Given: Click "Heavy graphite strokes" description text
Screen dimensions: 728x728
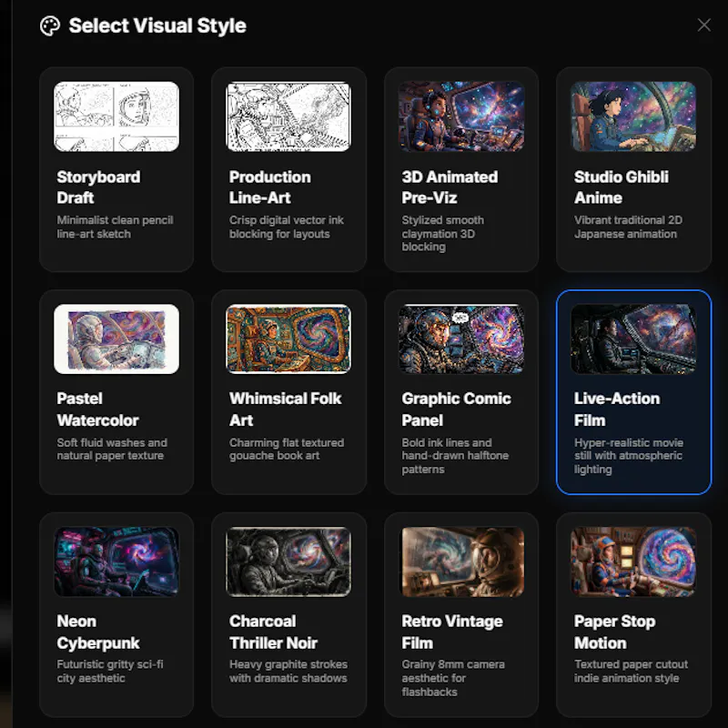Looking at the screenshot, I should 288,672.
